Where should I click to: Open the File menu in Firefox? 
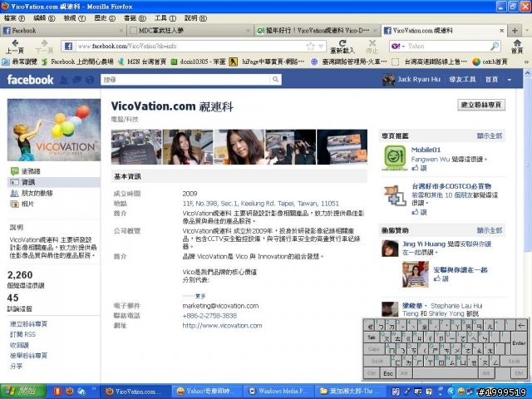click(x=15, y=18)
